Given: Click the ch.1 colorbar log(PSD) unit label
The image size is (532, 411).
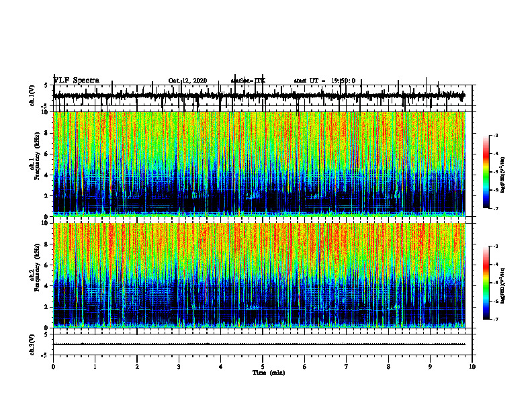Looking at the screenshot, I should coord(503,175).
